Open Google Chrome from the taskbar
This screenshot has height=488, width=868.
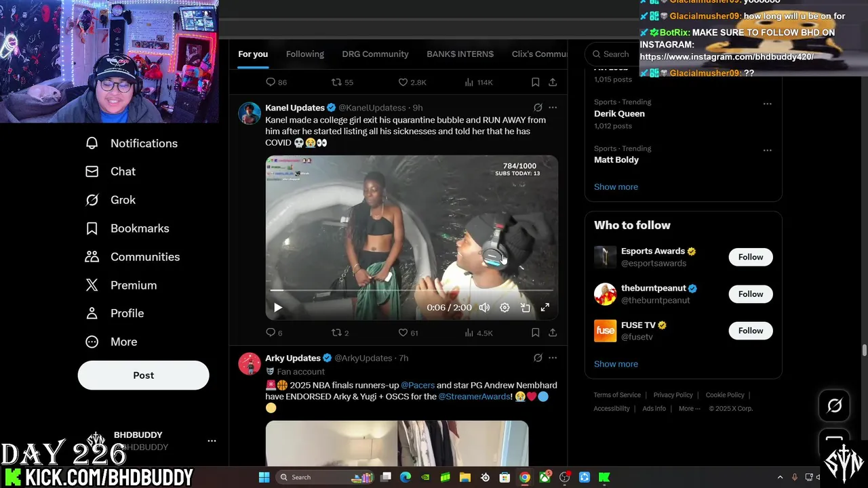[x=524, y=477]
